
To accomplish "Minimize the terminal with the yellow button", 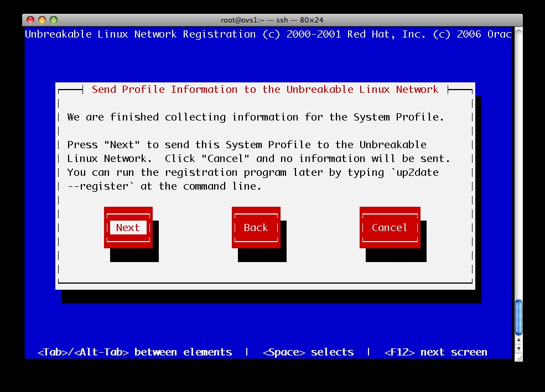I will point(42,20).
